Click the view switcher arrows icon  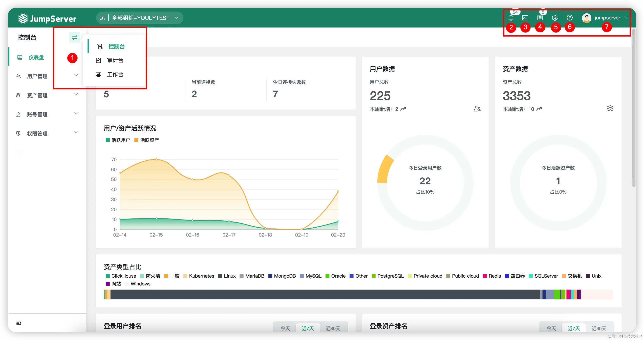tap(74, 38)
